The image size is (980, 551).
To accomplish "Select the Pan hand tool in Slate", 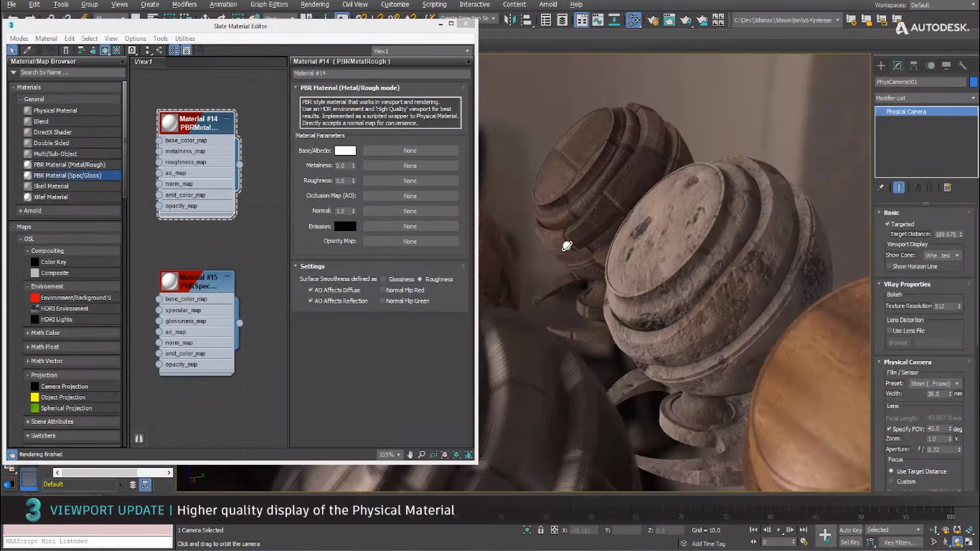I will pos(410,454).
